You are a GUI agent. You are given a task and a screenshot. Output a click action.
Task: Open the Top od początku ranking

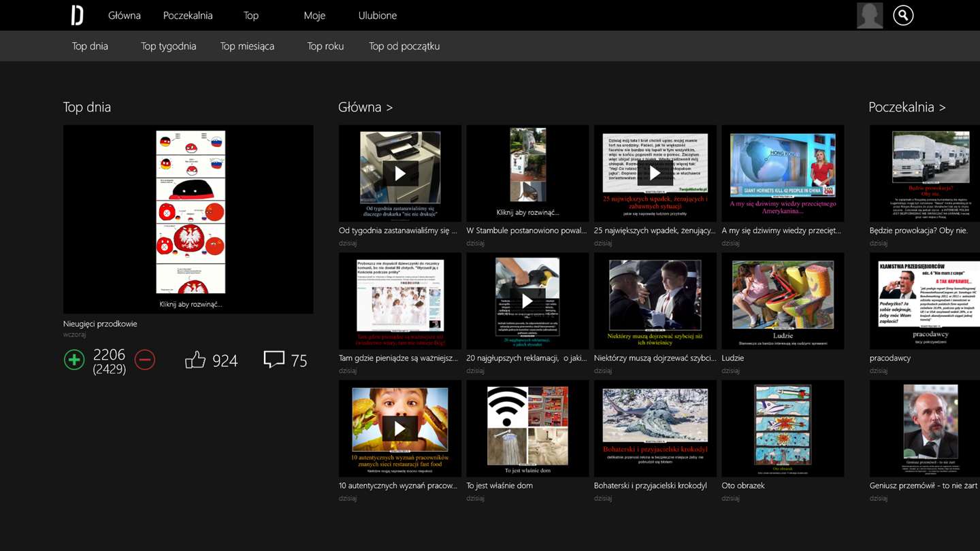click(x=404, y=46)
